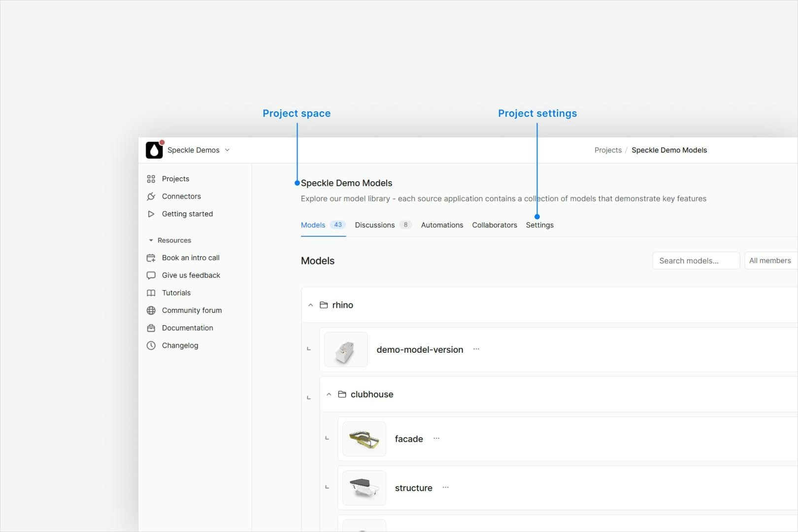Click the Speckle logo icon
Viewport: 798px width, 532px height.
tap(154, 150)
